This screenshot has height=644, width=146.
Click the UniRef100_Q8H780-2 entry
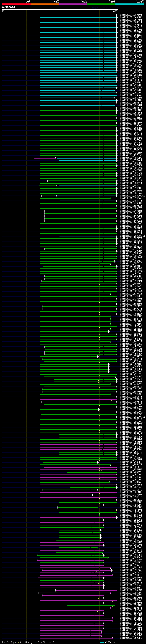[132, 236]
